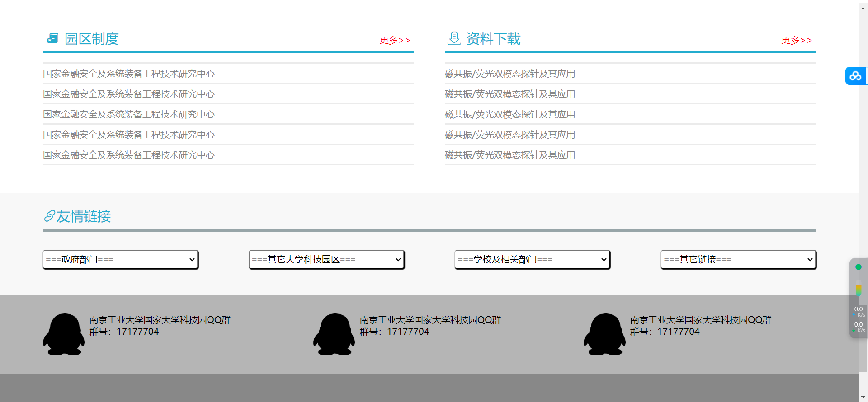Image resolution: width=868 pixels, height=402 pixels.
Task: Click the 友情链接 chain-link icon
Action: 49,216
